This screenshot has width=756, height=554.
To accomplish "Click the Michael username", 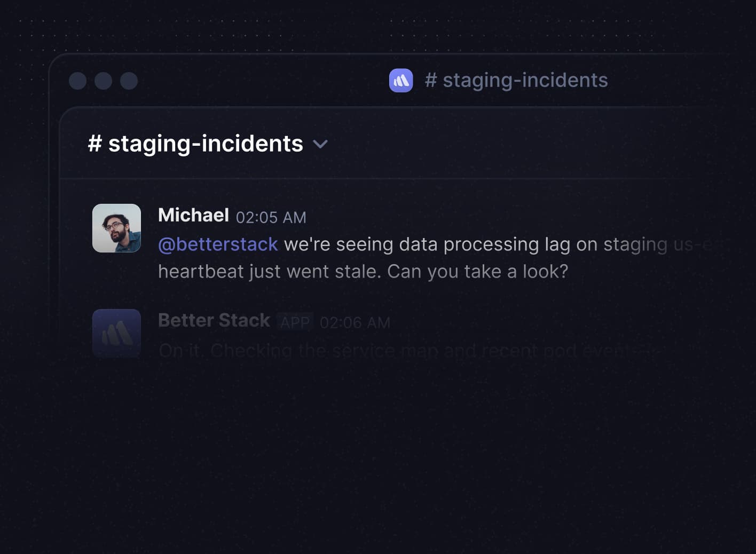I will (x=193, y=215).
